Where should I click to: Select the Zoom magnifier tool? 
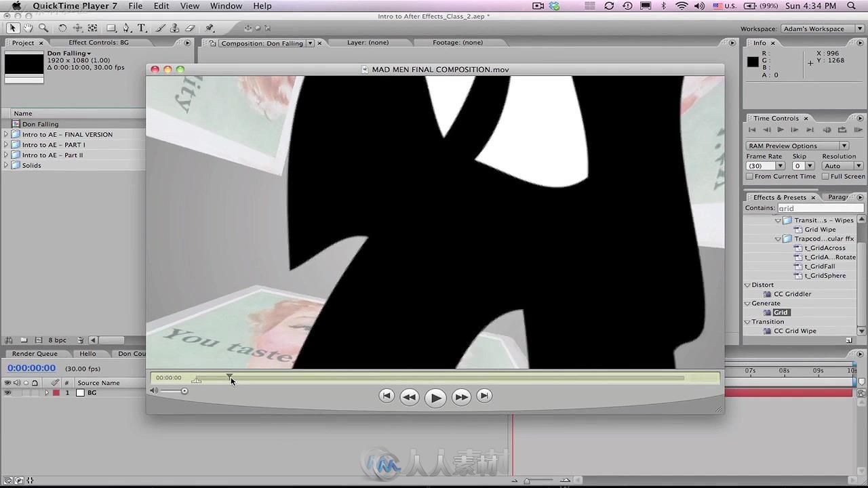[43, 28]
